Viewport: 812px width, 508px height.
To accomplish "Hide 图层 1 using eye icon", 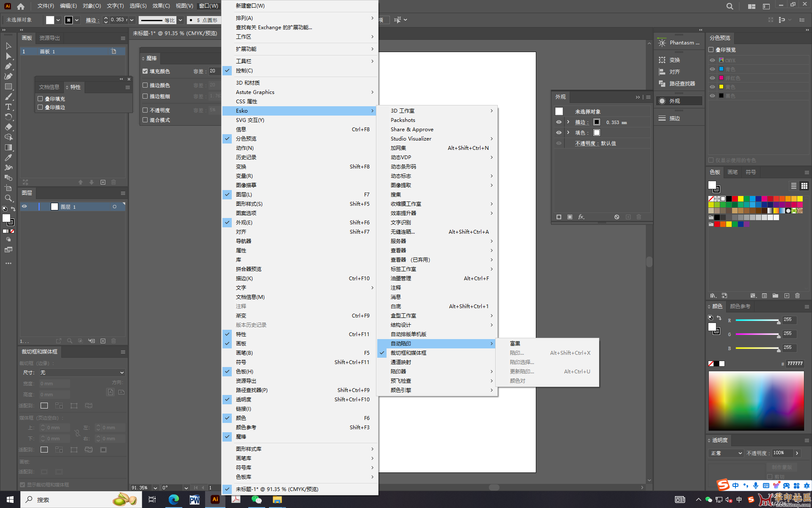I will coord(25,207).
